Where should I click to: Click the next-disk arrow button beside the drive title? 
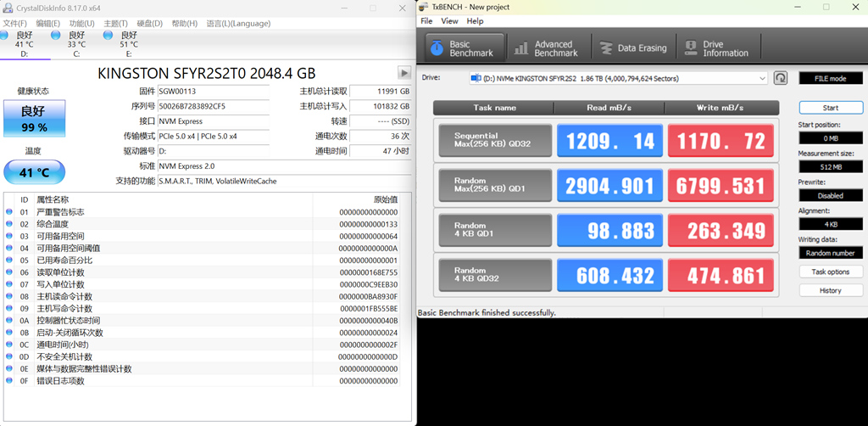click(x=404, y=73)
